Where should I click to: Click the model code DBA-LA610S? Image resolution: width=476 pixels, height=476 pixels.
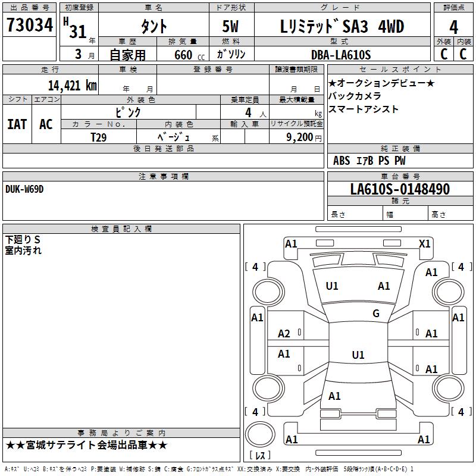coord(341,55)
